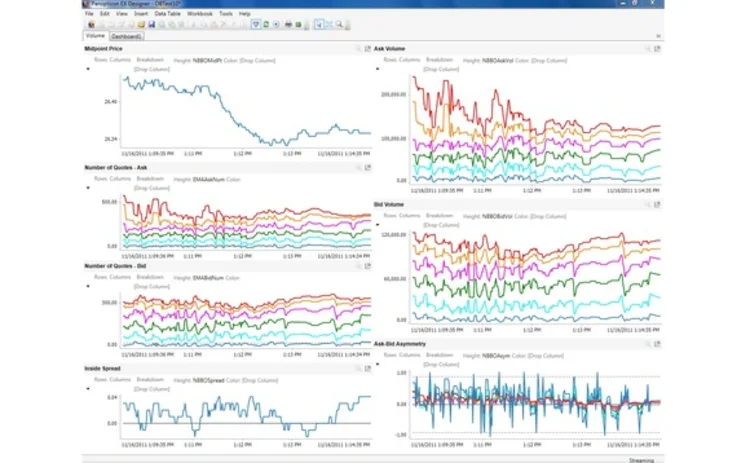The width and height of the screenshot is (750, 463).
Task: Click the round blue toolbar icon next to refresh
Action: click(x=276, y=24)
